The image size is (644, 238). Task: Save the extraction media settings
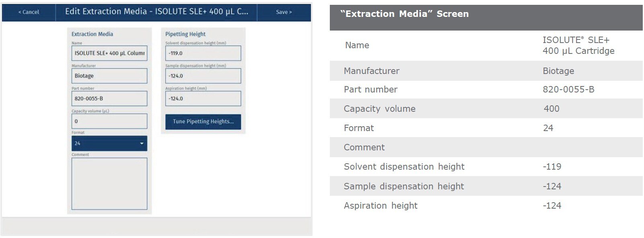click(284, 12)
